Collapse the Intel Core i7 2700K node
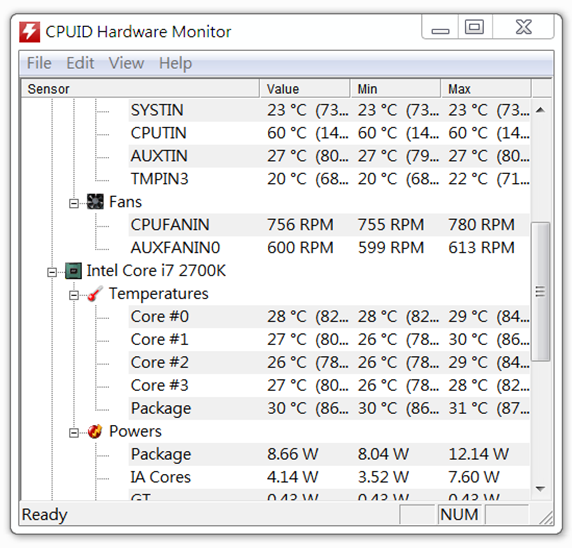Screen dimensions: 572x548 point(52,272)
